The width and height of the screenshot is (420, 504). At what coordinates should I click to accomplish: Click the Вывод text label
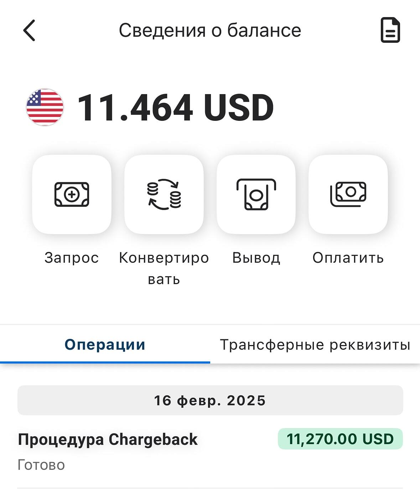point(256,258)
